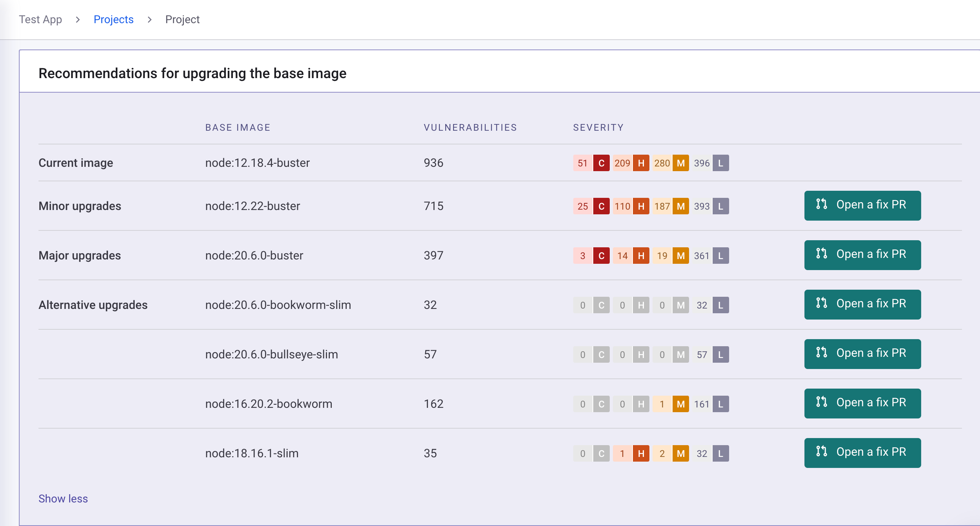
Task: Open a fix PR for node:20.6.0-bookworm-slim
Action: [x=862, y=305]
